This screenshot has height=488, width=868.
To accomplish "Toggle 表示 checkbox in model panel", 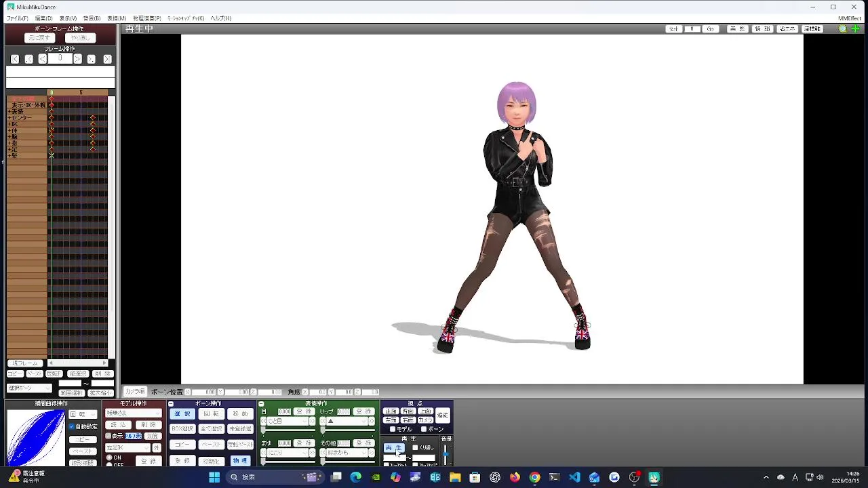I will [x=108, y=436].
